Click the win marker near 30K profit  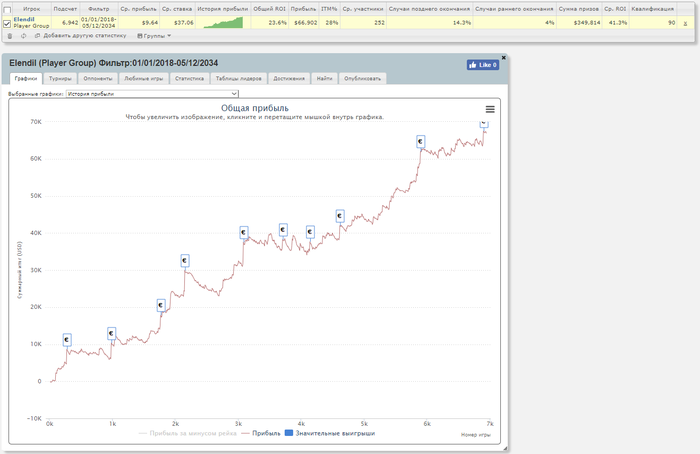coord(185,260)
